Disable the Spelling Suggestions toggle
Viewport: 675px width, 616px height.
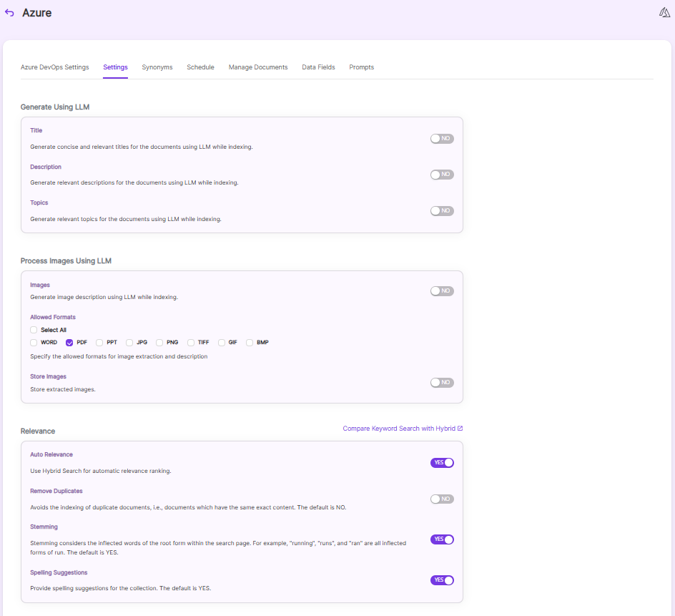pyautogui.click(x=442, y=580)
